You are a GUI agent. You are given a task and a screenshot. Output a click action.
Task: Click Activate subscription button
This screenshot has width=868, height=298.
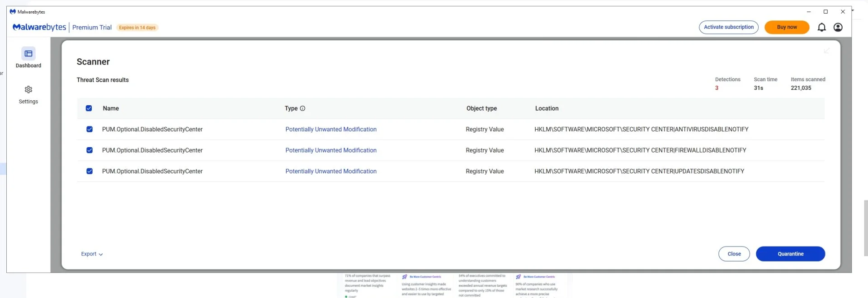(728, 27)
